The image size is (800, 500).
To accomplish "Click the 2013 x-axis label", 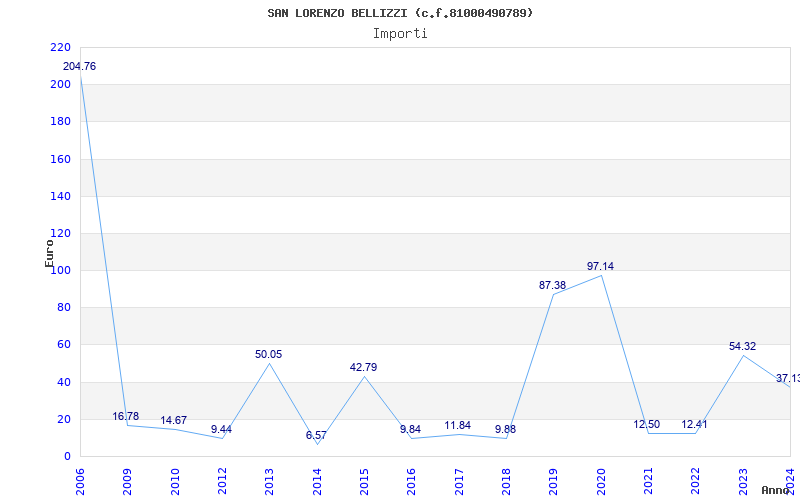I will (269, 482).
